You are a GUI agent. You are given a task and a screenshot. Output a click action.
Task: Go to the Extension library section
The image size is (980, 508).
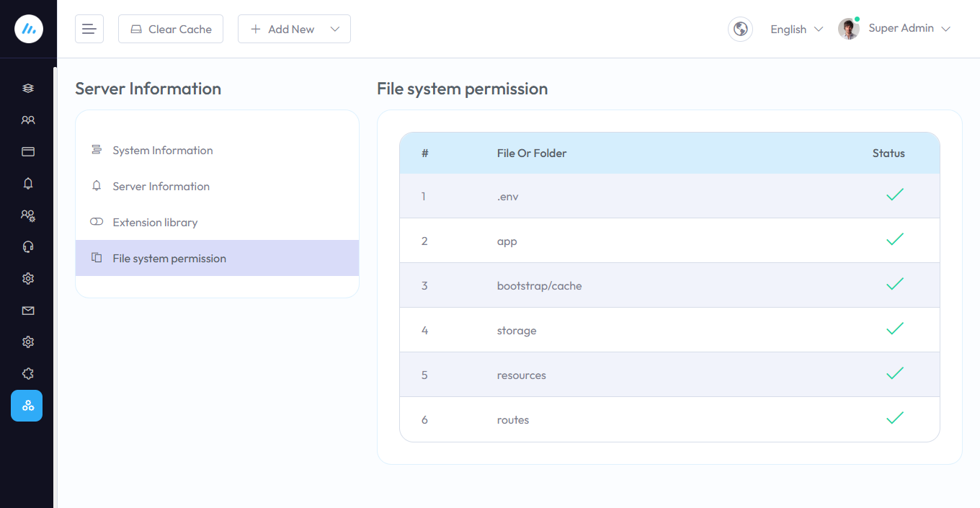(x=155, y=223)
